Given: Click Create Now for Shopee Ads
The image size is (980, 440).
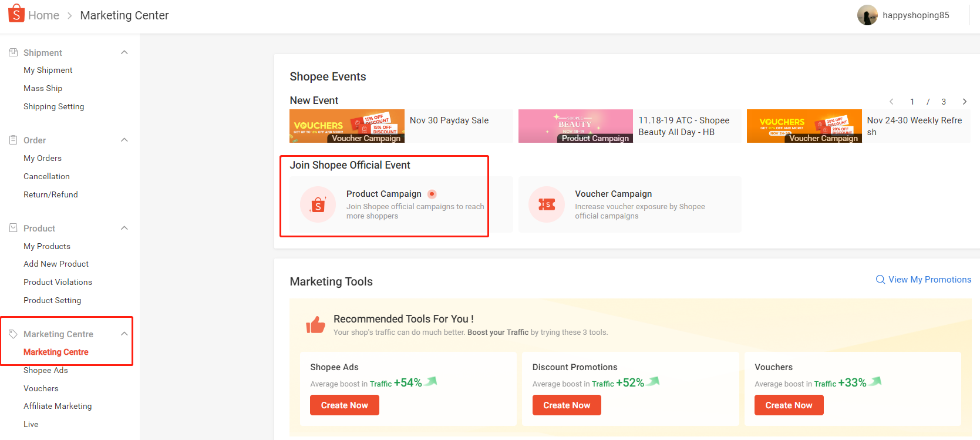Looking at the screenshot, I should [345, 405].
